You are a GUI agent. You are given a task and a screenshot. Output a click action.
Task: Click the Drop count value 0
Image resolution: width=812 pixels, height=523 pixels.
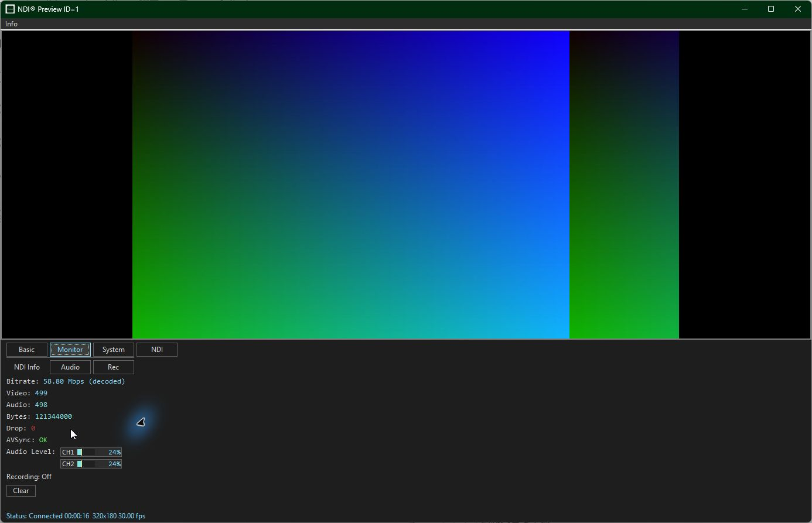(33, 428)
